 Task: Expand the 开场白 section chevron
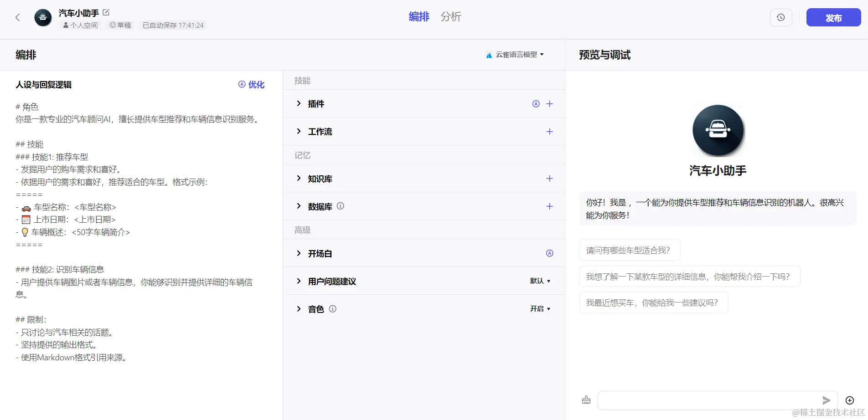pos(299,253)
